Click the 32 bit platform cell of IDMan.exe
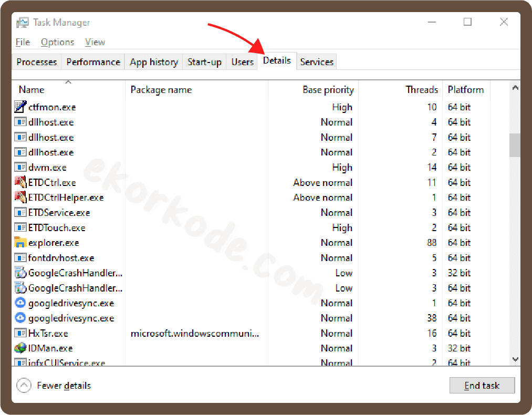This screenshot has height=415, width=532. click(x=459, y=348)
